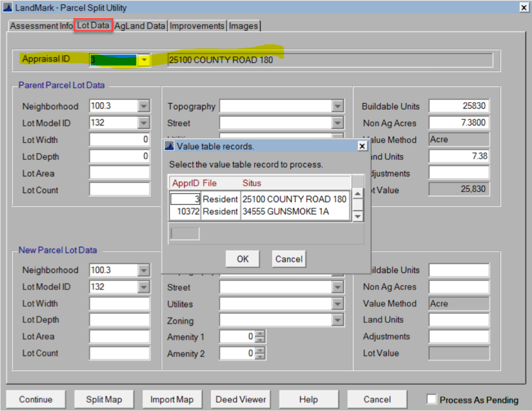Click New Parcel Lot Area field

119,336
